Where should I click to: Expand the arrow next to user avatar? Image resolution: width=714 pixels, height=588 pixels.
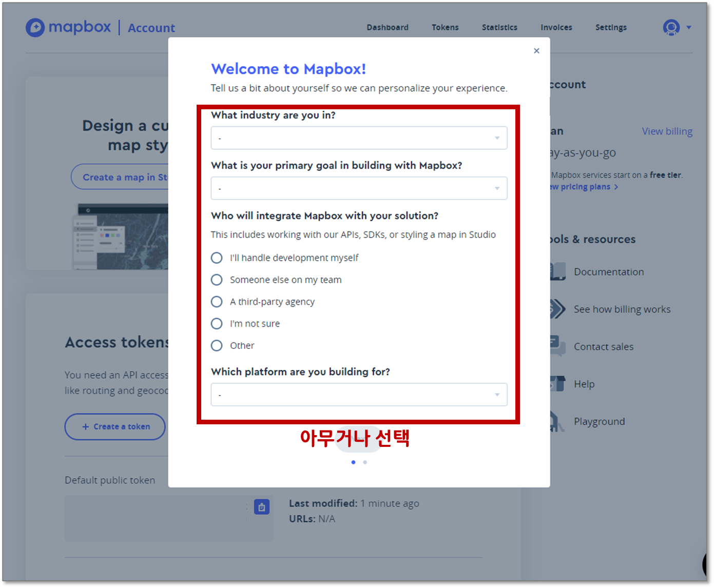tap(689, 28)
